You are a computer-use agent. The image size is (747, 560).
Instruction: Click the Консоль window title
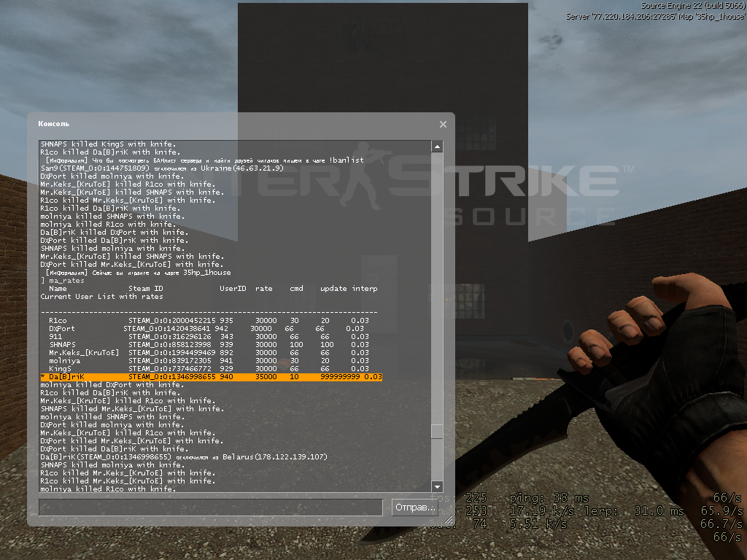[54, 124]
